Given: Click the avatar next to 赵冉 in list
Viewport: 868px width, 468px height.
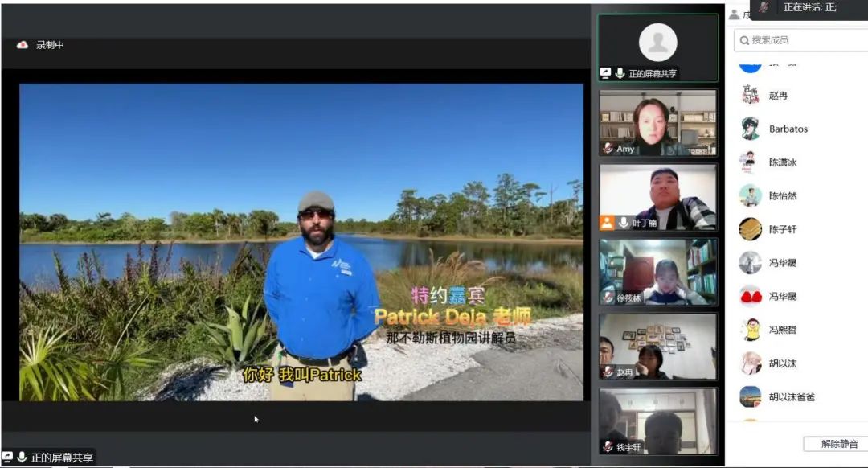Looking at the screenshot, I should click(x=751, y=95).
